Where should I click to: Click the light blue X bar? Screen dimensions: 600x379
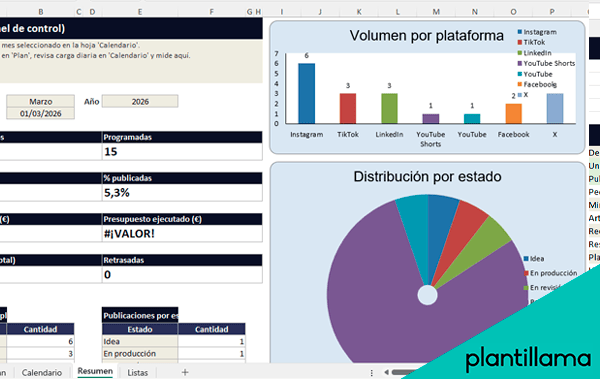pos(555,108)
